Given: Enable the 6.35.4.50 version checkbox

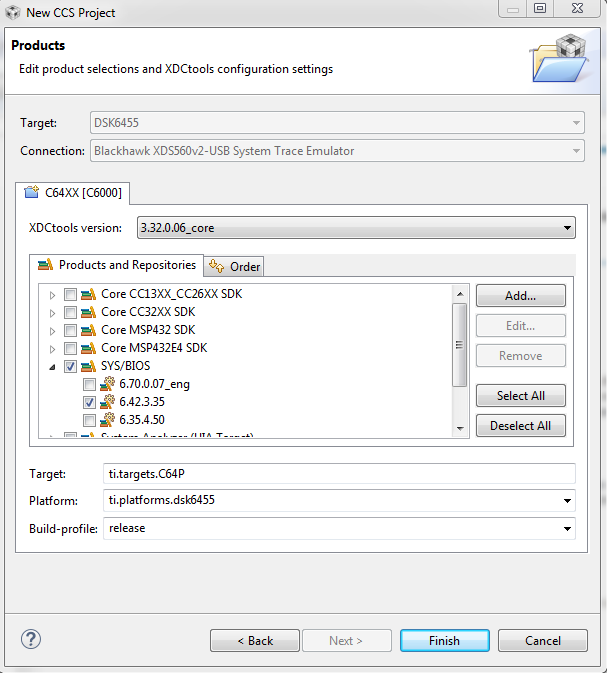Looking at the screenshot, I should [89, 421].
